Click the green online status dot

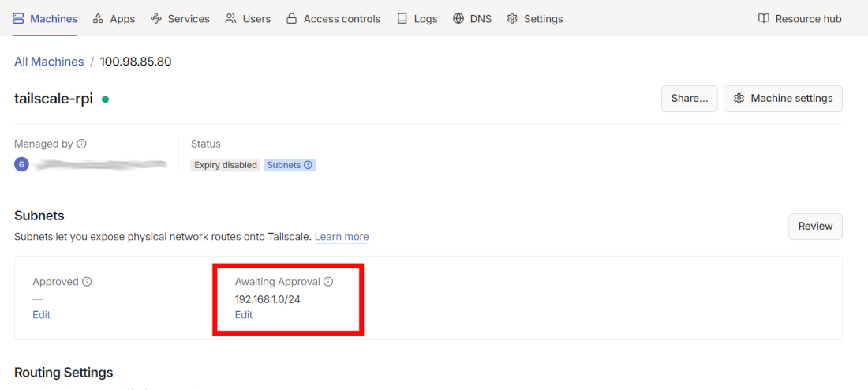[x=105, y=99]
